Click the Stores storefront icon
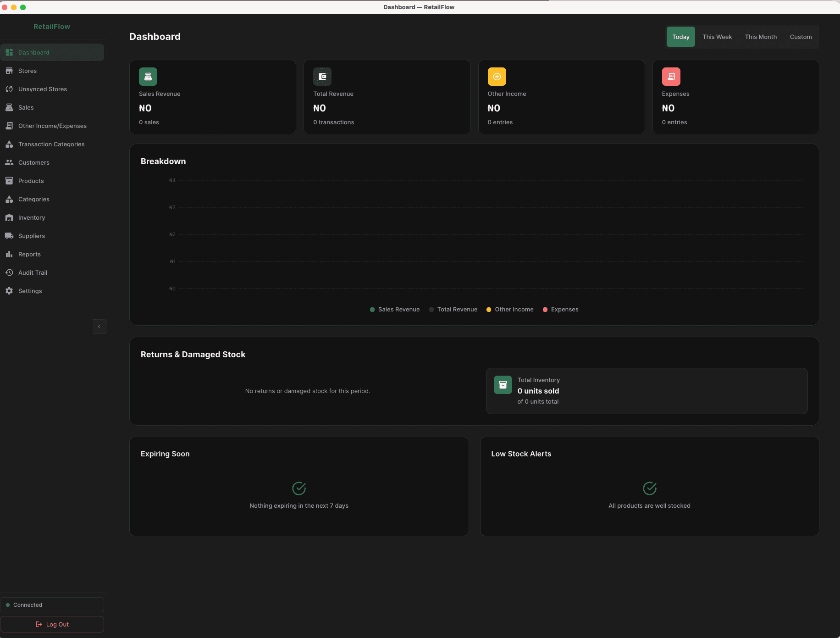This screenshot has width=840, height=638. click(9, 71)
